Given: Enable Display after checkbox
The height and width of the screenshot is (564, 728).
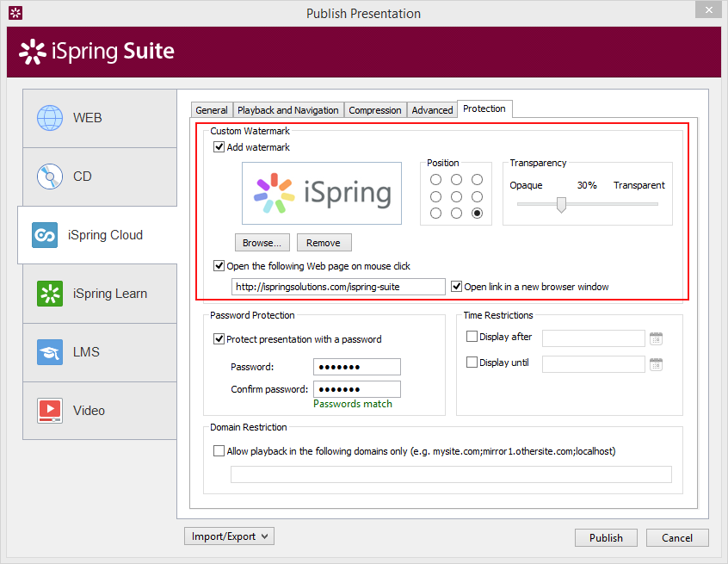Looking at the screenshot, I should [472, 337].
